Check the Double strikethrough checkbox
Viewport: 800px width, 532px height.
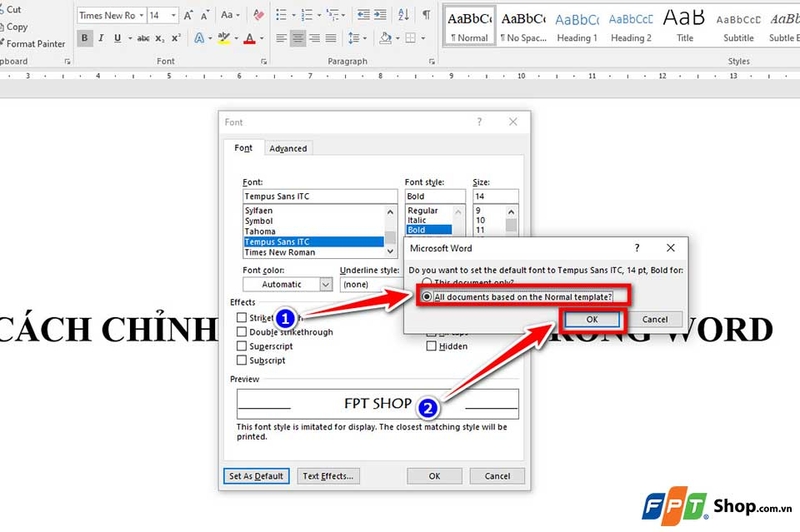tap(242, 332)
